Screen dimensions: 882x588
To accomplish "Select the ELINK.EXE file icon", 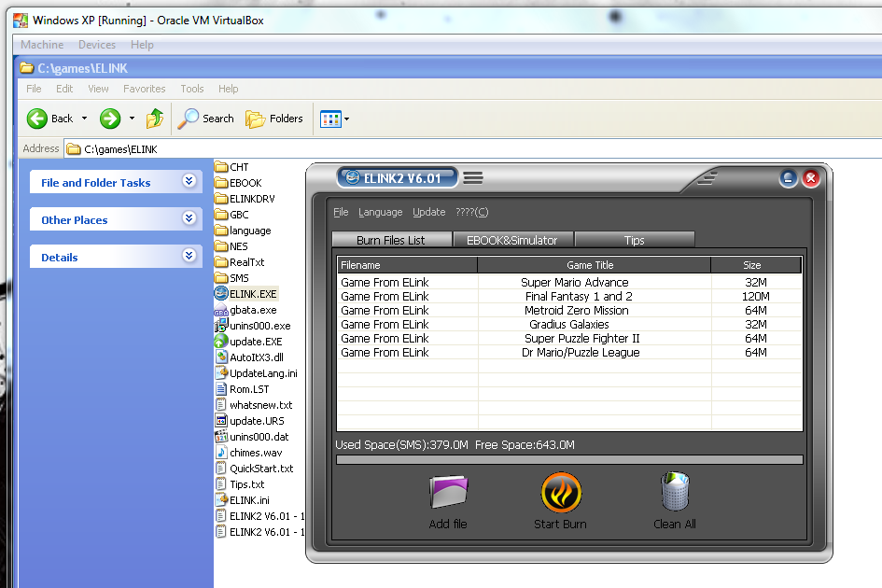I will tap(221, 293).
